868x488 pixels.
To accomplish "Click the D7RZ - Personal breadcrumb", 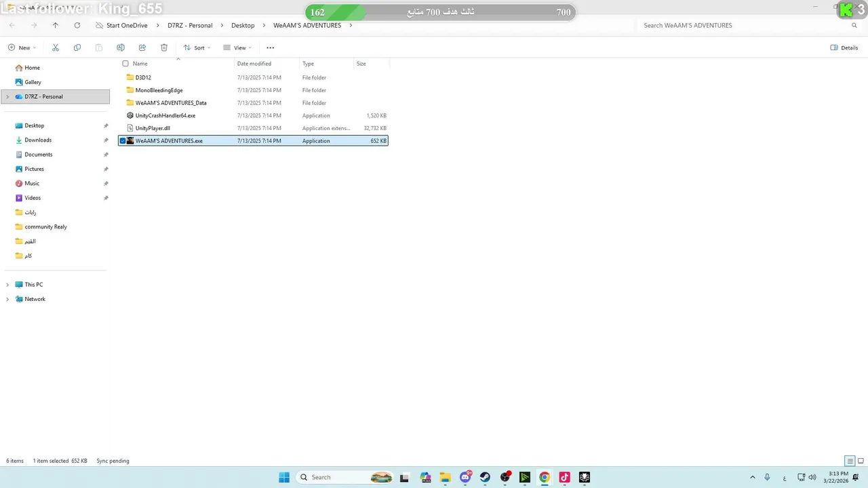I will pos(190,25).
